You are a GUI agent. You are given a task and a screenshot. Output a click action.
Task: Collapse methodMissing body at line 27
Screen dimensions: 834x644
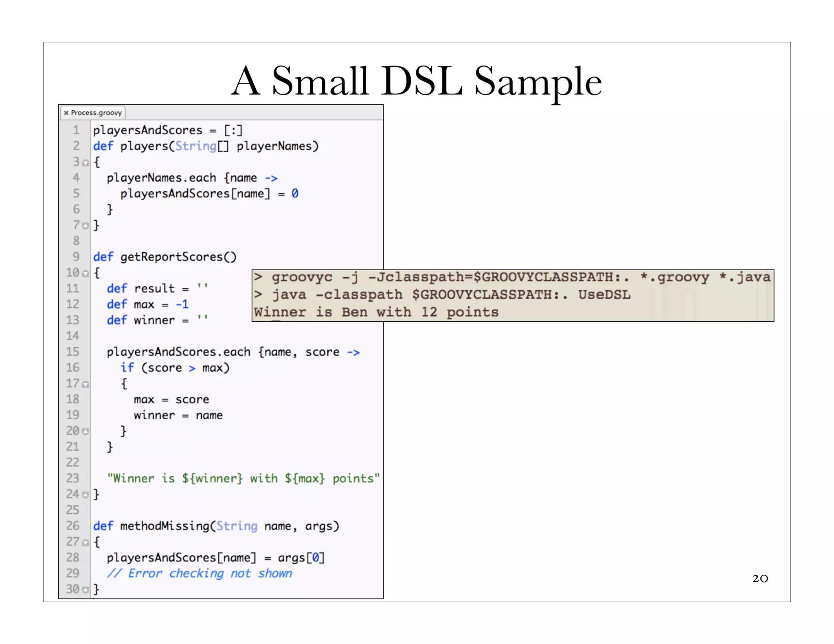tap(86, 543)
